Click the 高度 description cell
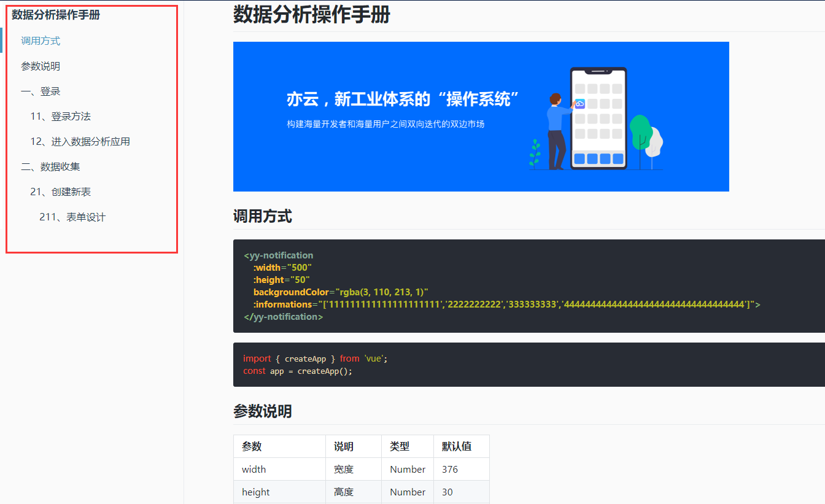This screenshot has width=825, height=504. [354, 492]
